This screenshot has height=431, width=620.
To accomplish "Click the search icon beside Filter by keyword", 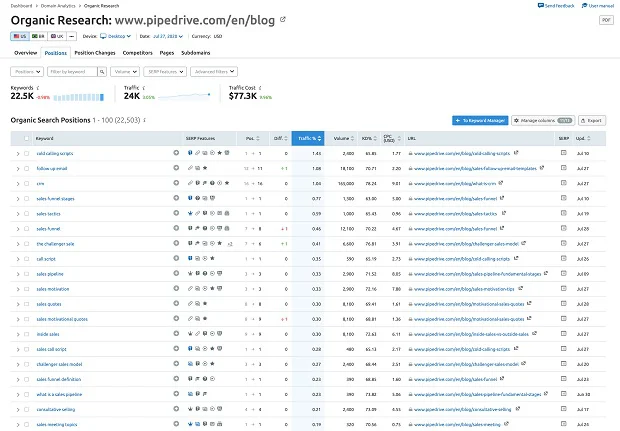I will (102, 72).
